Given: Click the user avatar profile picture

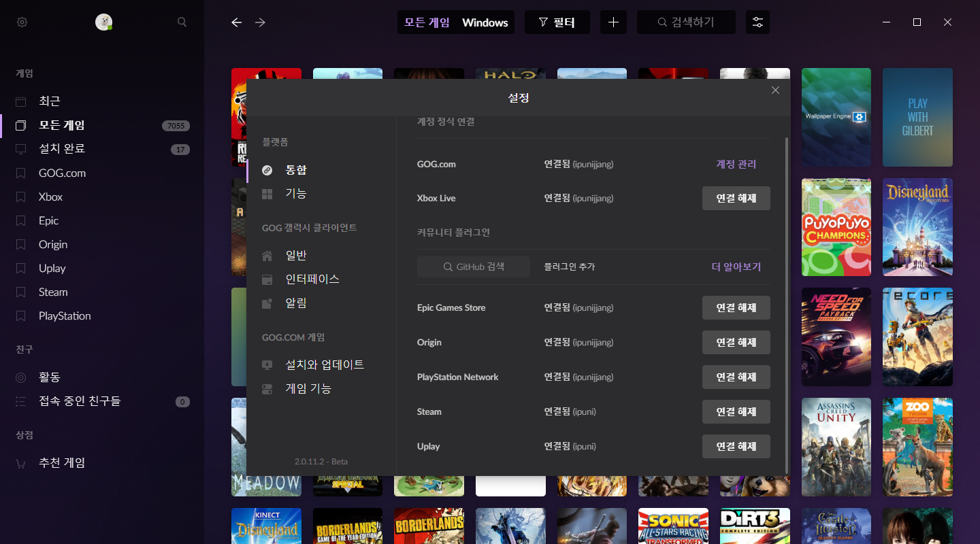Looking at the screenshot, I should pyautogui.click(x=103, y=22).
